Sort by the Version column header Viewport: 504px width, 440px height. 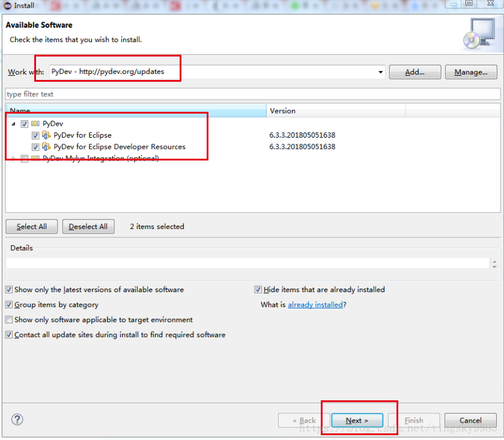[x=336, y=111]
